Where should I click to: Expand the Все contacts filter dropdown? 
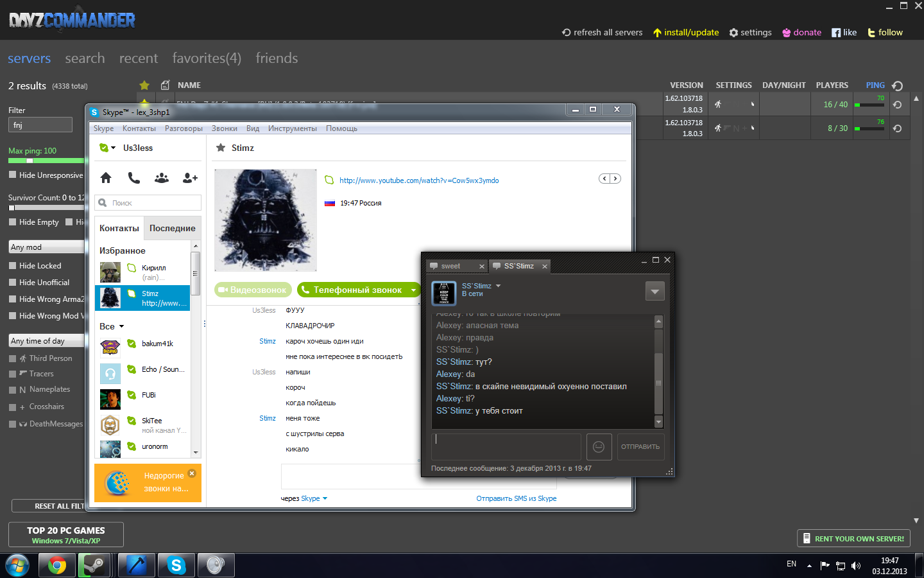(121, 326)
